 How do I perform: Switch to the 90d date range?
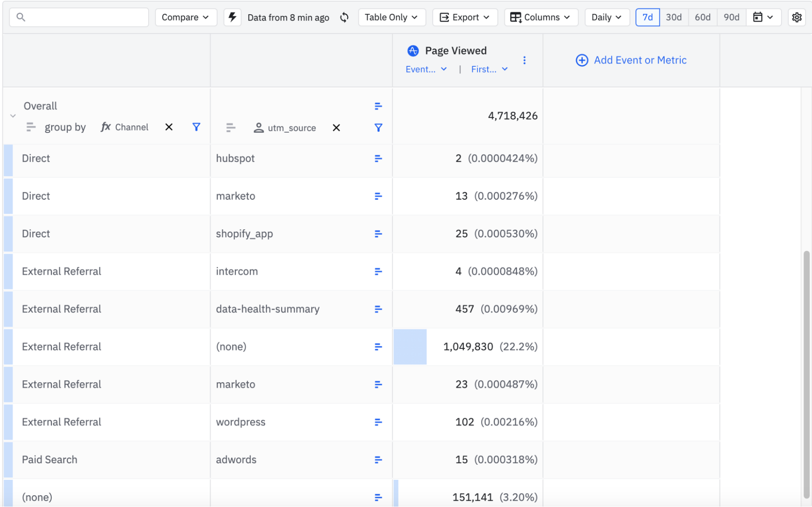[731, 17]
